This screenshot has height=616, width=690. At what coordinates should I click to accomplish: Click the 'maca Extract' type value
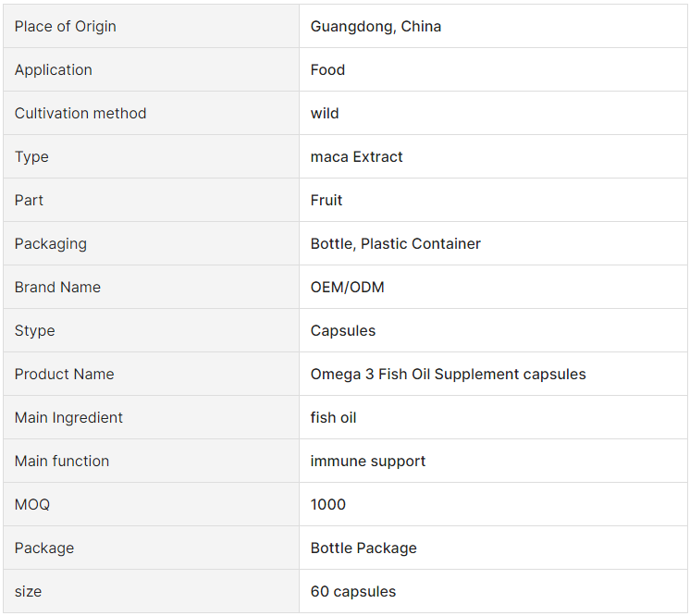(356, 157)
